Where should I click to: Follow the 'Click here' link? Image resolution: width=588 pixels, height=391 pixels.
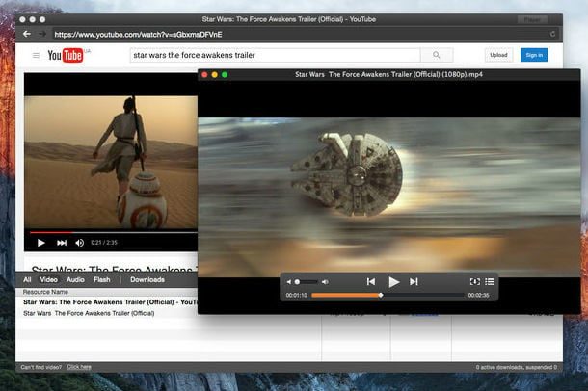tap(79, 367)
